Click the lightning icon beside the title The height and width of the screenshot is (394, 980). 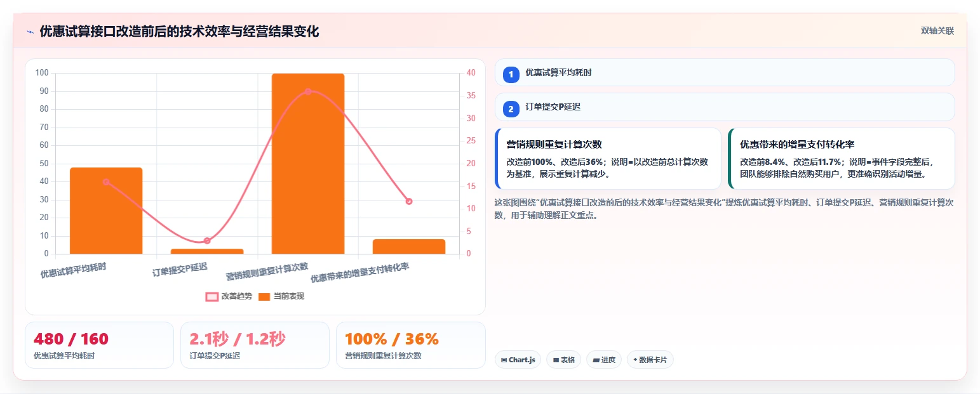[x=30, y=32]
